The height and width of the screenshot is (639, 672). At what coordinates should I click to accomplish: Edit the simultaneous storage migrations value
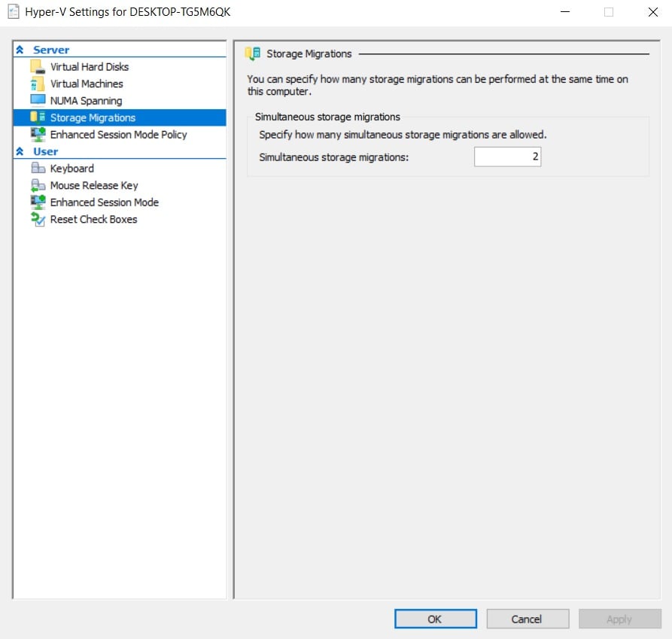pyautogui.click(x=507, y=157)
